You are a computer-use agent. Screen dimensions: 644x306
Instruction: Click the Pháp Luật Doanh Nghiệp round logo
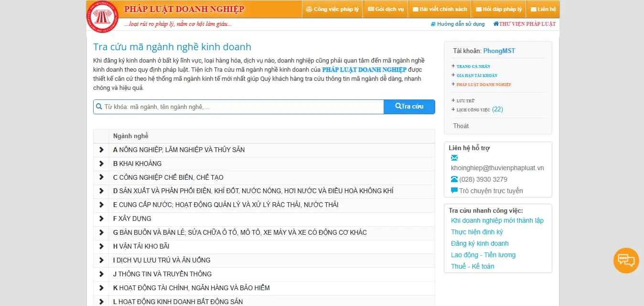tap(102, 17)
